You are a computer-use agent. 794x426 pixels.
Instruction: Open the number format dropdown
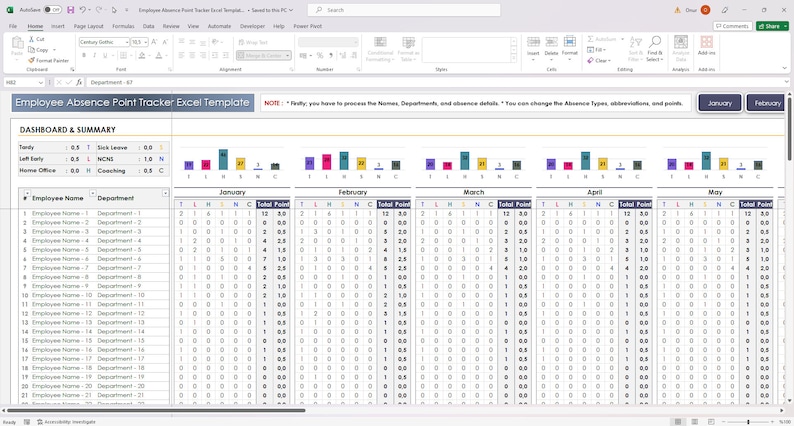tap(356, 42)
